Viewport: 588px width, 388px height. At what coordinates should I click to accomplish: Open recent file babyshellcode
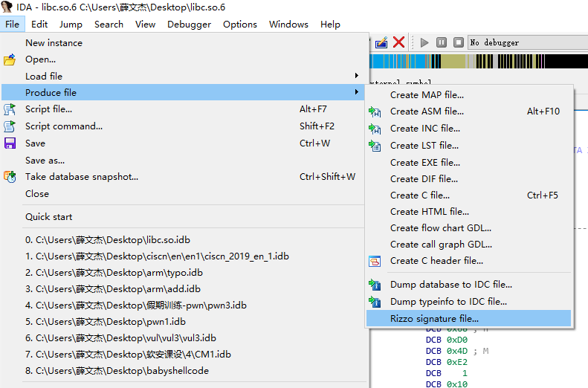coord(183,371)
